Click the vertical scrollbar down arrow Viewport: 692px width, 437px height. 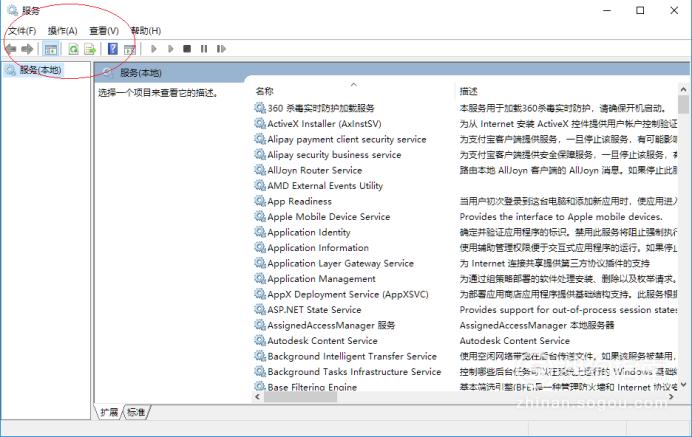tap(683, 385)
